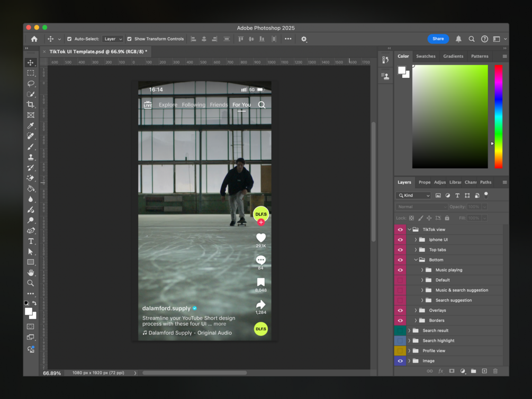Expand the Profile view group
Screen dimensions: 532x399
410,351
